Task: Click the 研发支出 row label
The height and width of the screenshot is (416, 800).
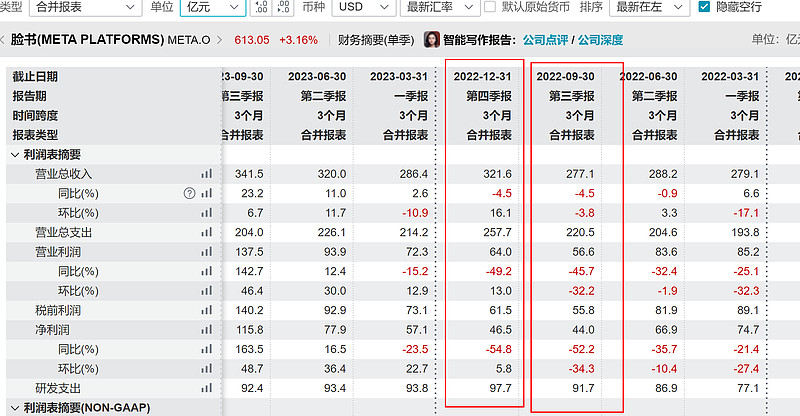Action: pyautogui.click(x=58, y=388)
